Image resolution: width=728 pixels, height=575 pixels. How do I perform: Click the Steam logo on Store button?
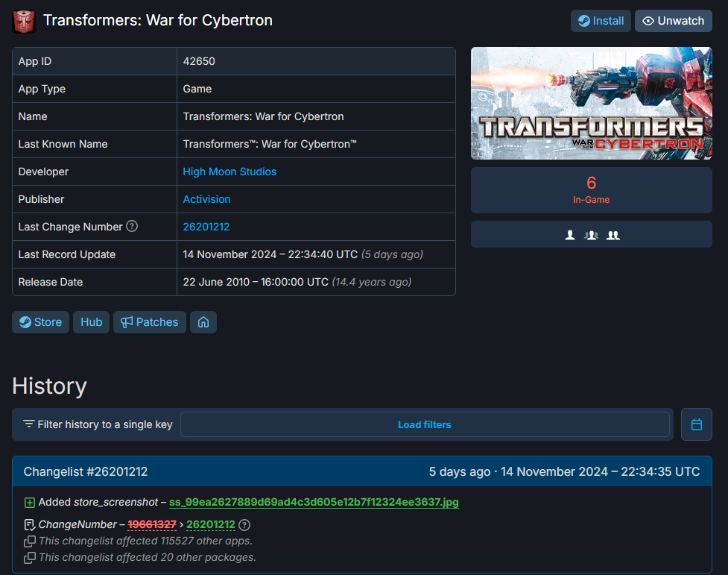25,322
